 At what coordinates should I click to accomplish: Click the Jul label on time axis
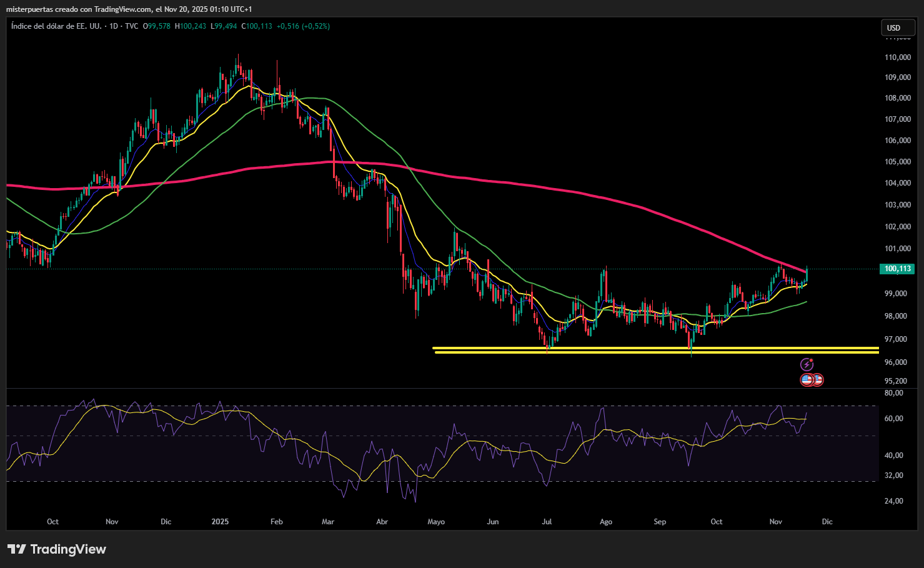pos(547,522)
